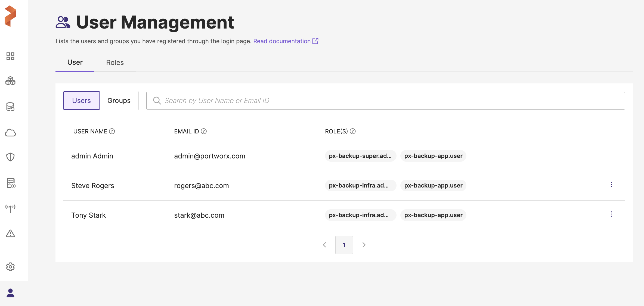Open the cloud settings sidebar icon
Image resolution: width=644 pixels, height=306 pixels.
tap(10, 133)
